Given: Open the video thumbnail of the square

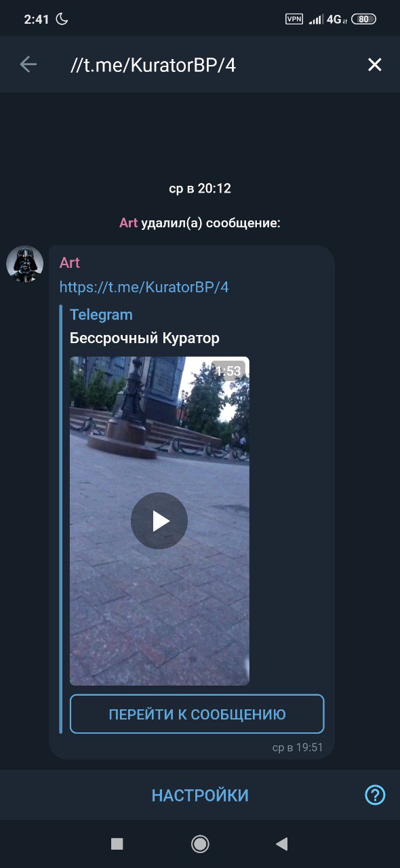Looking at the screenshot, I should tap(159, 521).
